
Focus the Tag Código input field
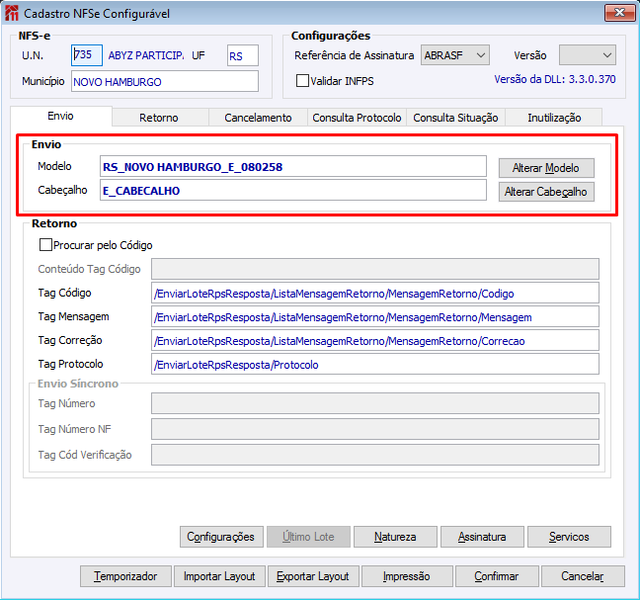coord(375,293)
